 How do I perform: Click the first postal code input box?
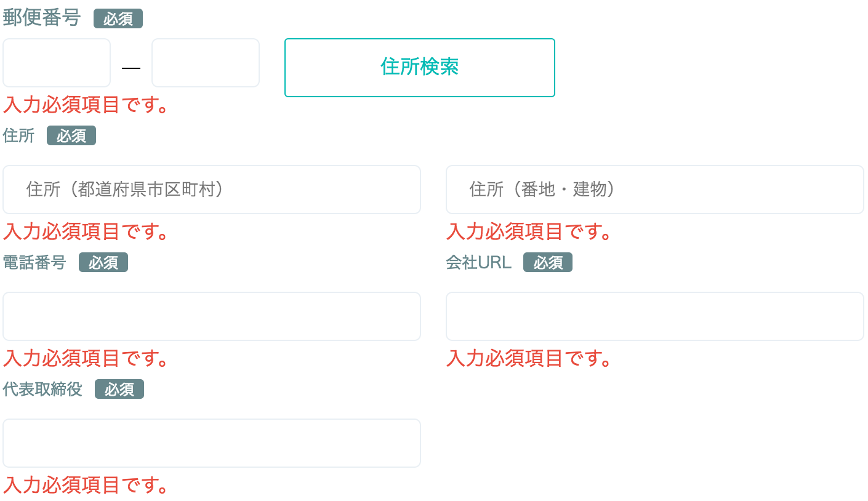(57, 63)
